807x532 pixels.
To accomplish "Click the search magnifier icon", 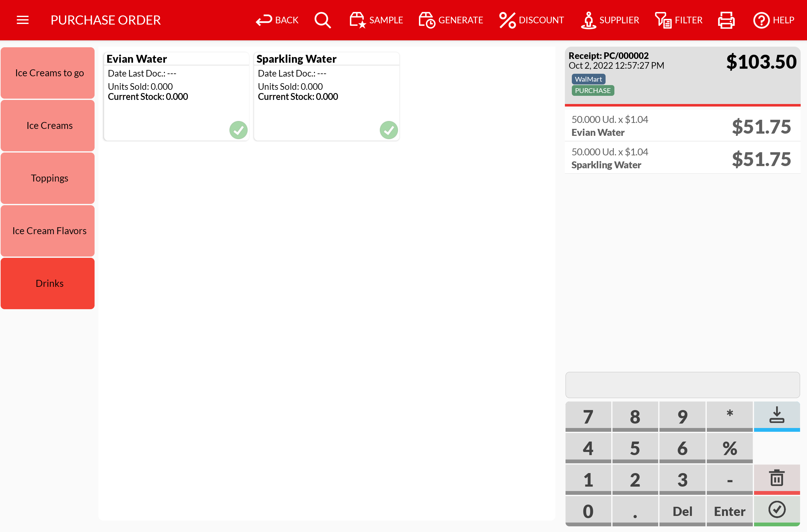I will 322,20.
